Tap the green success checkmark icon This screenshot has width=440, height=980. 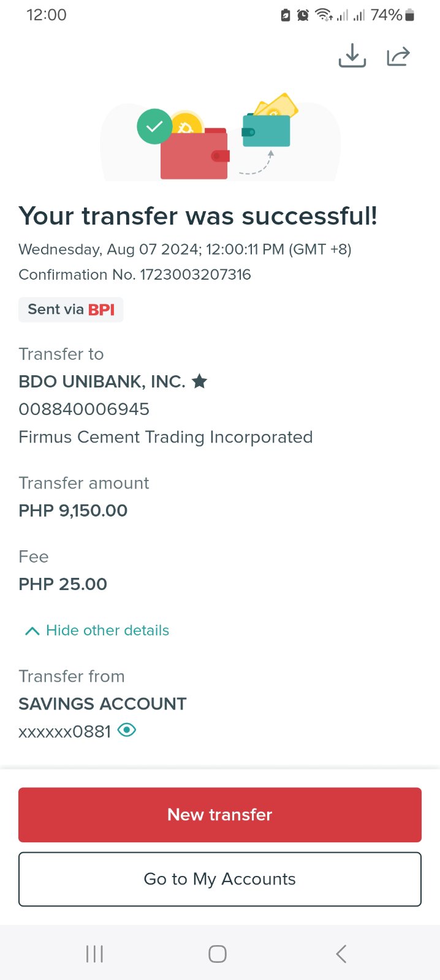point(154,126)
